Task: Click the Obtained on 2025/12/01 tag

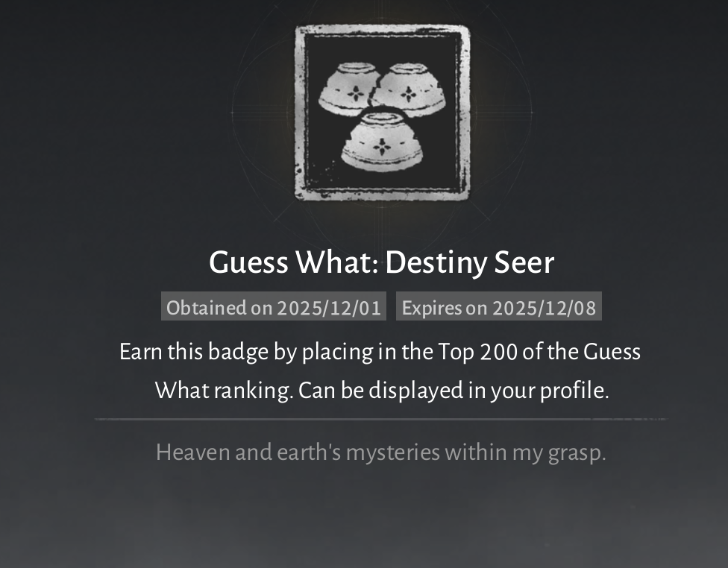Action: pos(274,306)
